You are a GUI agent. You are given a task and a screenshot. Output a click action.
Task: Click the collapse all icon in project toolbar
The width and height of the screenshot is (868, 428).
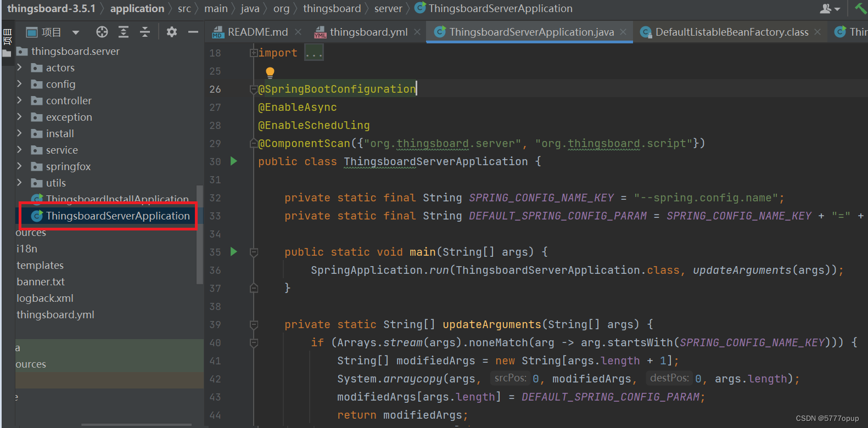[x=145, y=32]
